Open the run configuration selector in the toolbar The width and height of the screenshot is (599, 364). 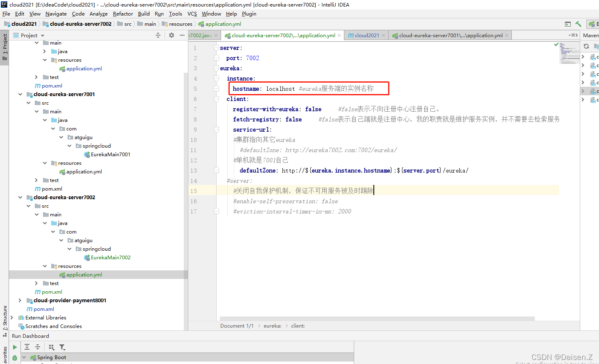(x=593, y=24)
